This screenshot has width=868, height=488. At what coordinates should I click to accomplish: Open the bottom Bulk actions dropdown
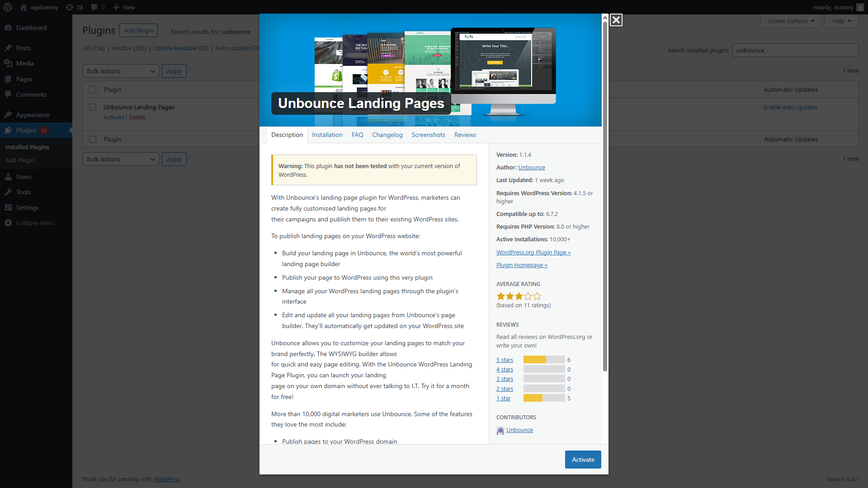[x=121, y=159]
